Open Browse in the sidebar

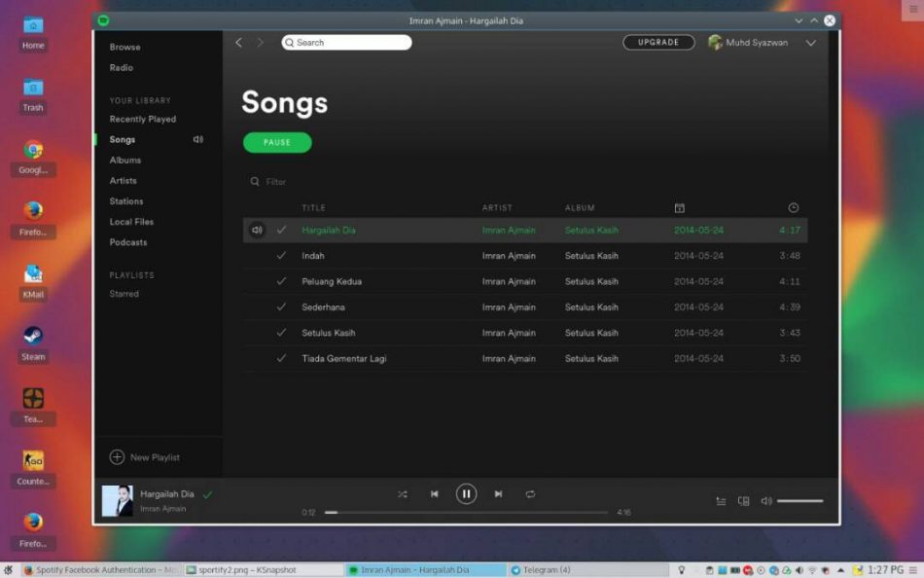point(124,47)
